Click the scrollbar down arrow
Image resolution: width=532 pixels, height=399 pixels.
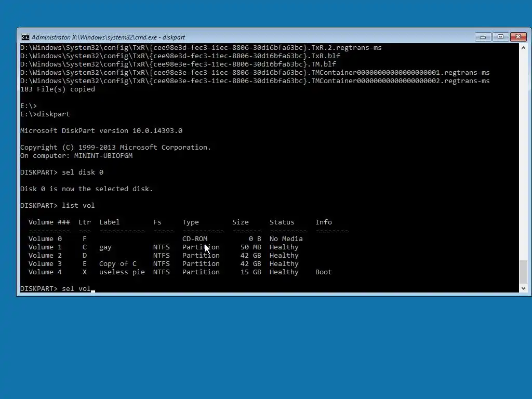(523, 288)
